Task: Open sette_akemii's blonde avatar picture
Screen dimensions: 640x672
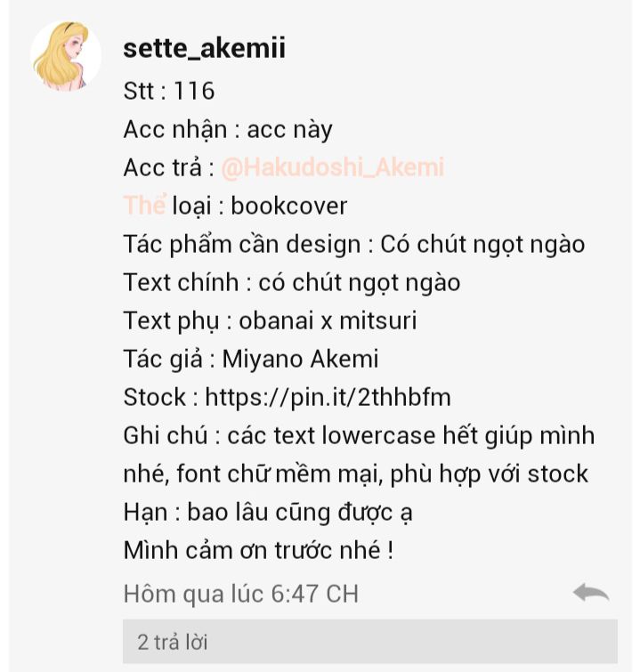Action: (x=67, y=55)
